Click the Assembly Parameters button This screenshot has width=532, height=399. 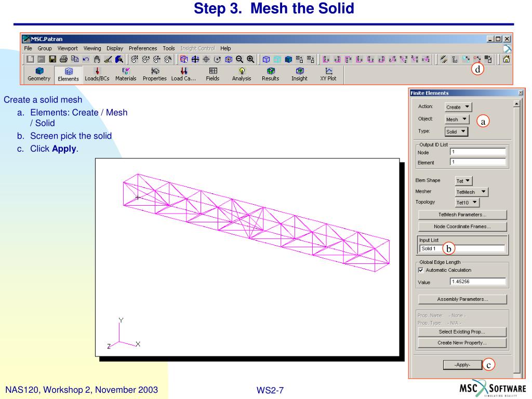pyautogui.click(x=462, y=299)
